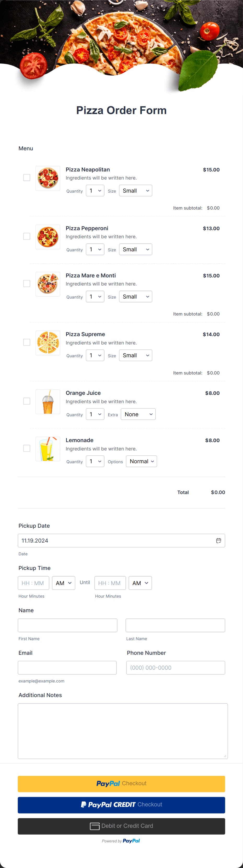Screen dimensions: 243x868
Task: Open the calendar icon for Pickup Date
Action: click(x=219, y=540)
